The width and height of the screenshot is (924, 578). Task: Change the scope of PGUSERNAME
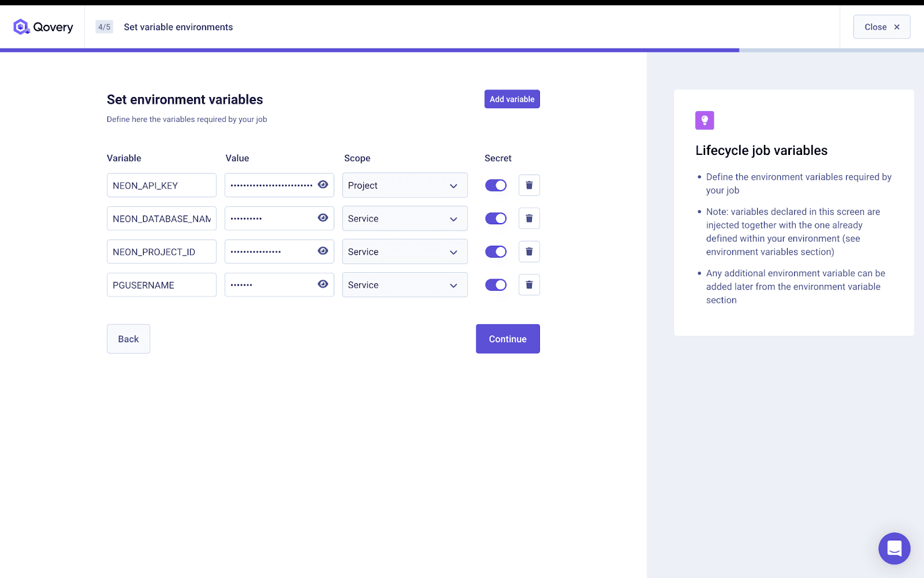[x=404, y=285]
